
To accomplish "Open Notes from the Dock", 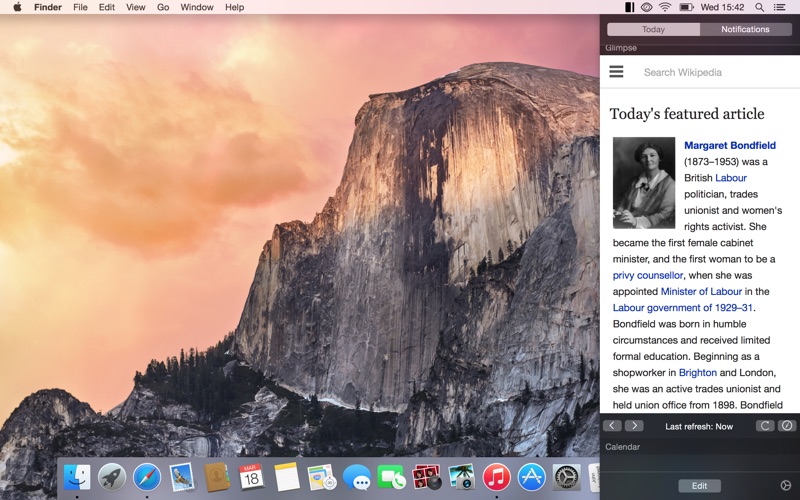I will (286, 478).
